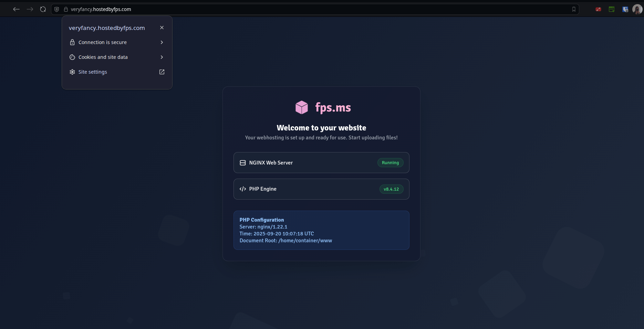Close the site information popup
The image size is (644, 329).
point(162,28)
